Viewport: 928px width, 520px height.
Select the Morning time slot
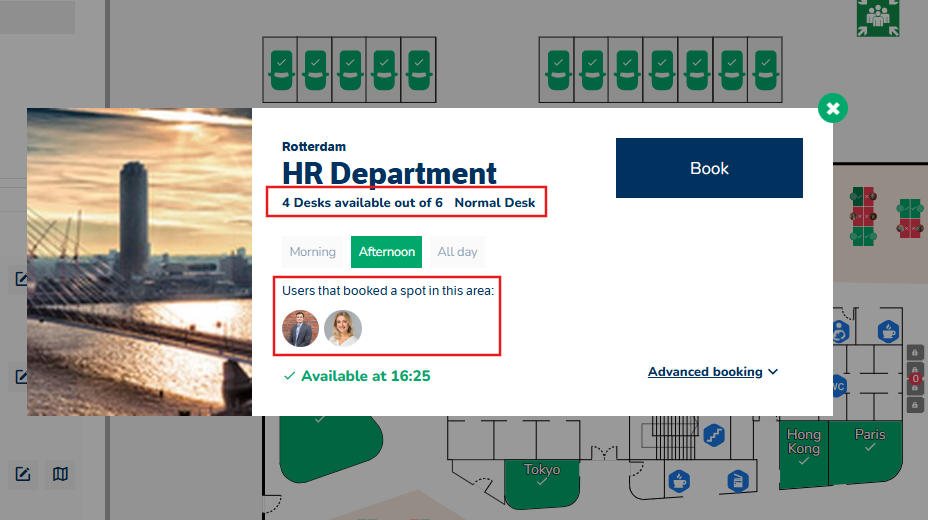click(312, 252)
